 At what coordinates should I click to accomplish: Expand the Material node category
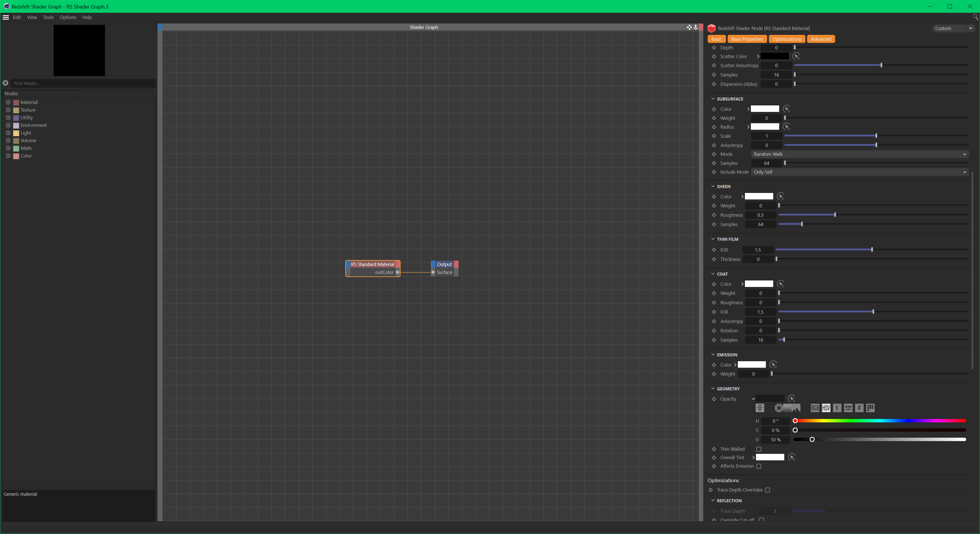(8, 102)
